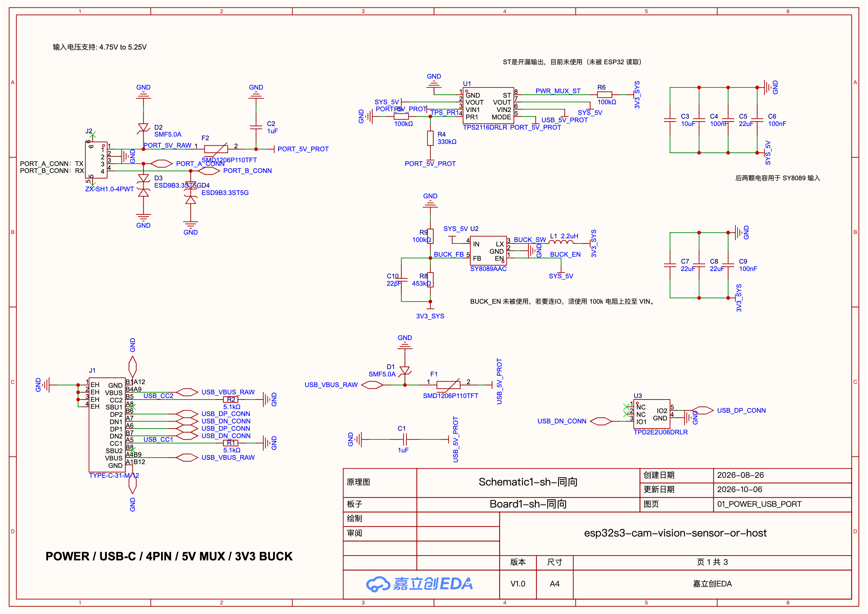Click the SY8089AAC buck regulator U2 body
The image size is (868, 614).
point(488,251)
